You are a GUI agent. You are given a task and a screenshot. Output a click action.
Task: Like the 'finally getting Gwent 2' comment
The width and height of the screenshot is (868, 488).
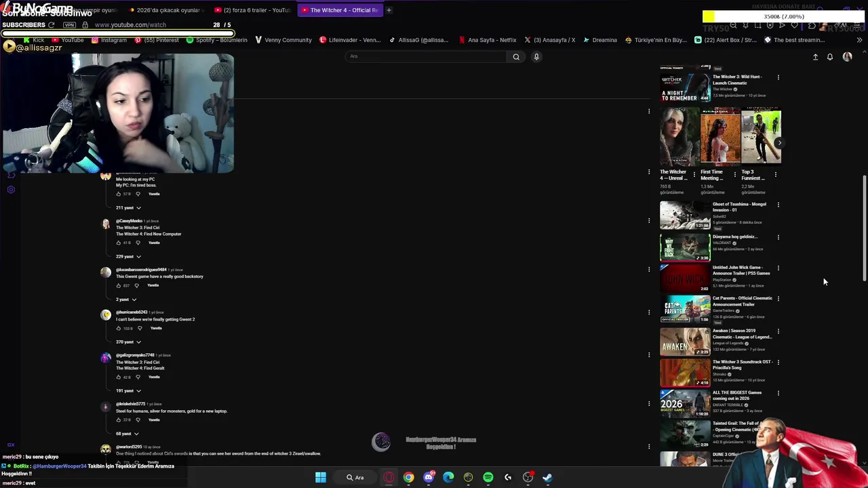point(119,328)
